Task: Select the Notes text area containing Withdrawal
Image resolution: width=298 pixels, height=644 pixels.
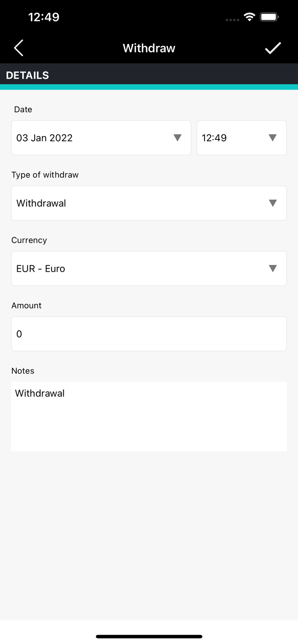Action: click(x=149, y=416)
